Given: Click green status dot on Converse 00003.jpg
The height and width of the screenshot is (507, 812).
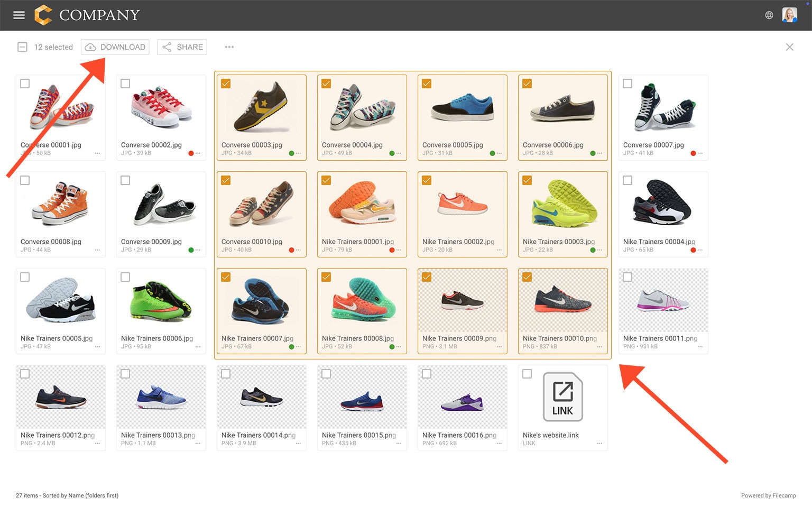Looking at the screenshot, I should click(291, 153).
